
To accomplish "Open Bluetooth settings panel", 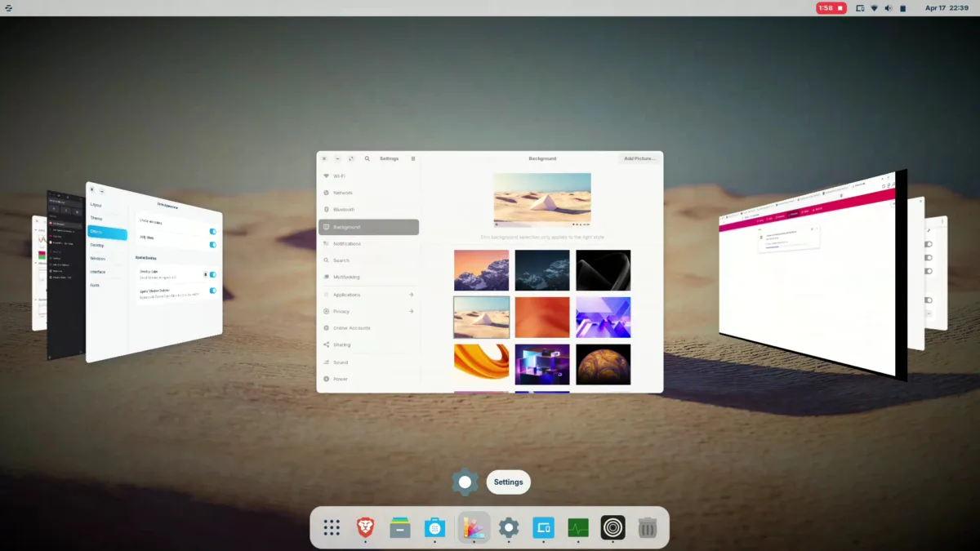I will (x=368, y=210).
